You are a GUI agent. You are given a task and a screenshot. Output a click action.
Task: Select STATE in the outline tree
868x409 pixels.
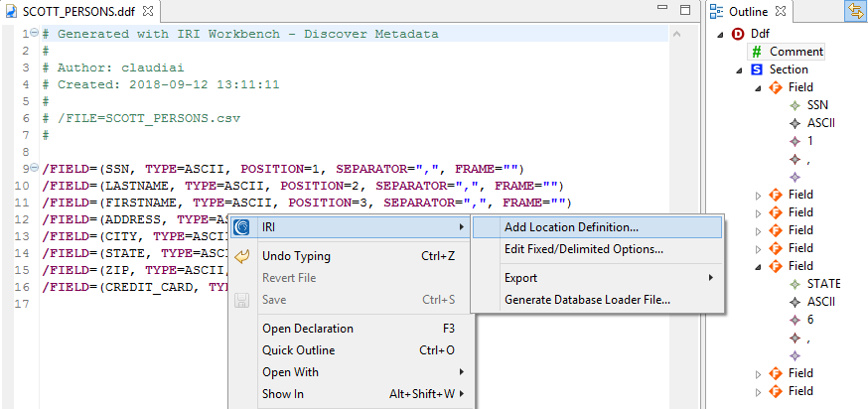pos(823,284)
